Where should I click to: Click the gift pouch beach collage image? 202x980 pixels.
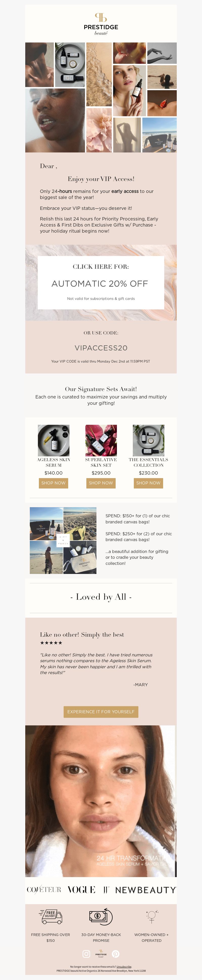[63, 540]
